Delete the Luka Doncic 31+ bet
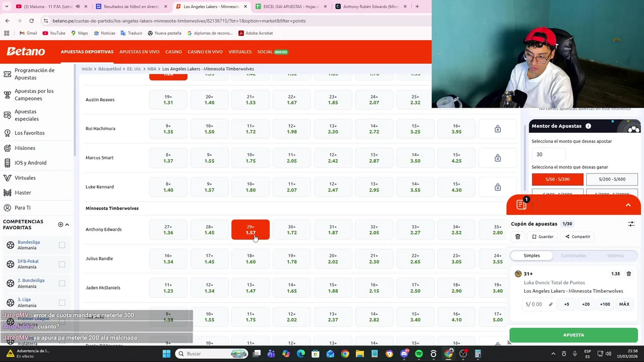The width and height of the screenshot is (644, 362). point(628,274)
